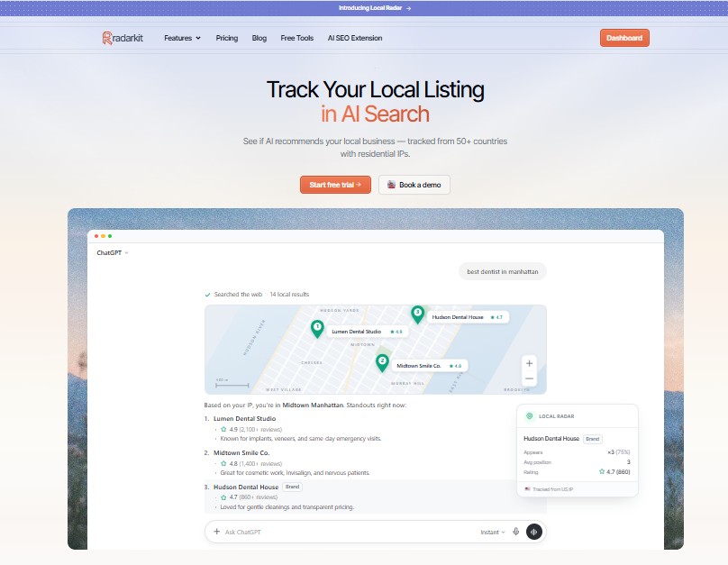Click Lumen Dental Studio list heading
This screenshot has width=728, height=565.
tap(244, 418)
